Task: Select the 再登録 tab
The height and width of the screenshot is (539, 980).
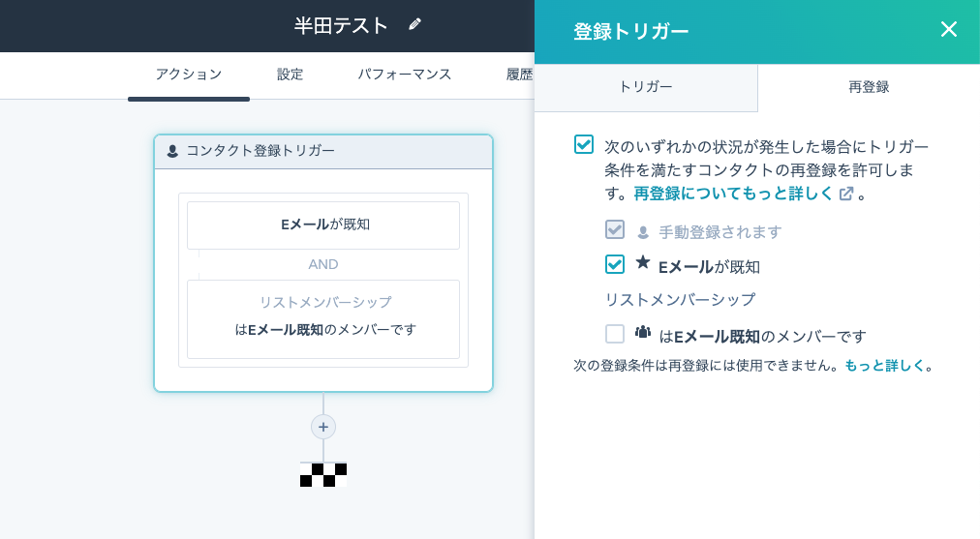Action: tap(869, 87)
